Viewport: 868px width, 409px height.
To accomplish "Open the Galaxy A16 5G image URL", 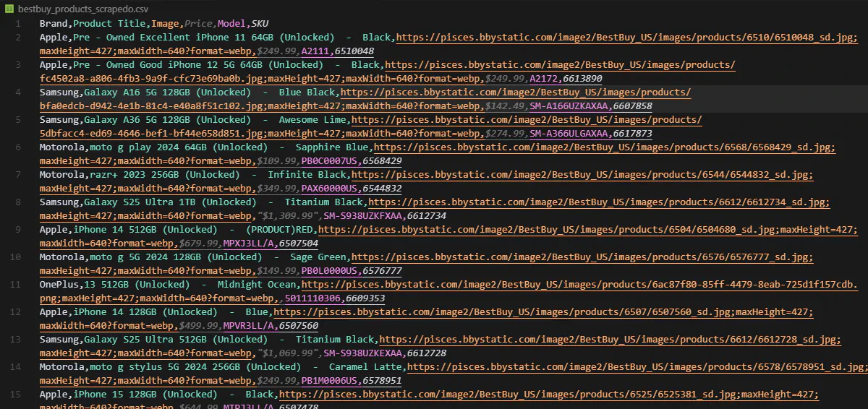I will tap(515, 92).
